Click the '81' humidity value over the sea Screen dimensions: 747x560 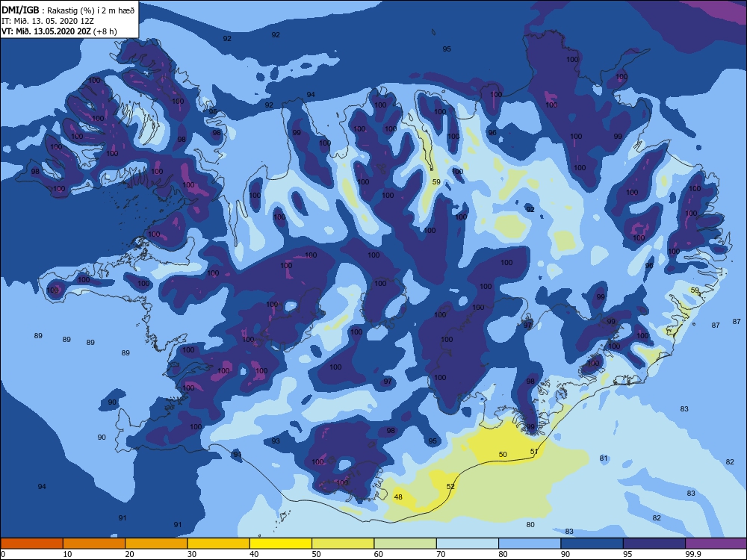[604, 458]
